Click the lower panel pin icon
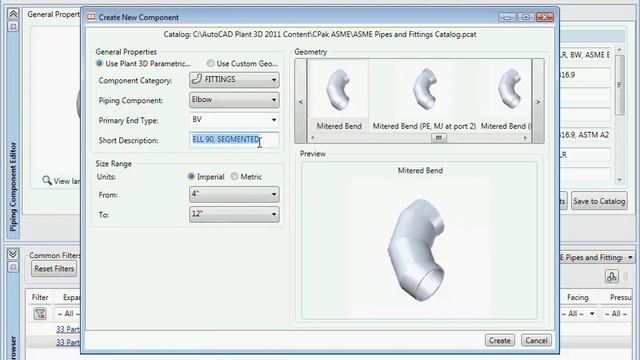640x360 pixels. point(13,267)
